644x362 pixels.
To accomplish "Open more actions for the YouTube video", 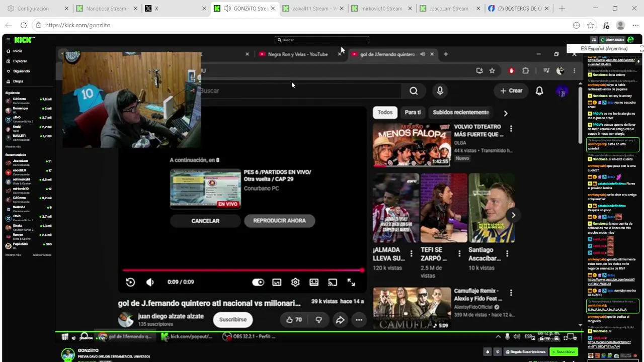I will coord(359,320).
